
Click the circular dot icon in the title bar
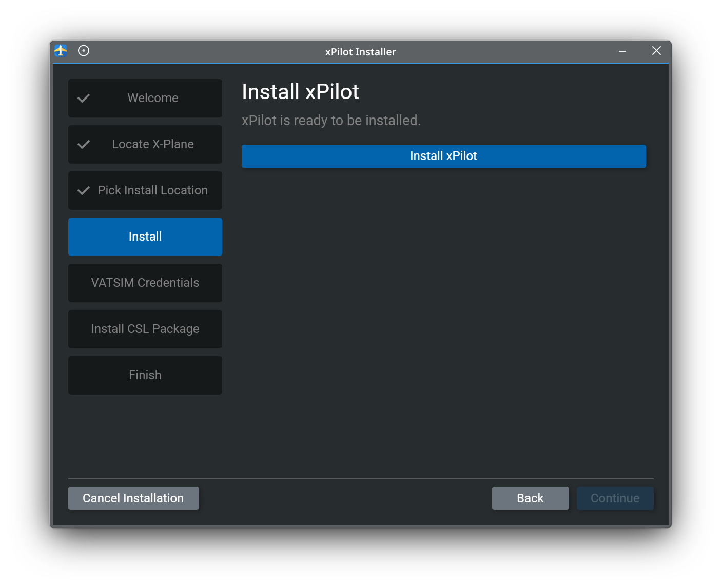[83, 51]
